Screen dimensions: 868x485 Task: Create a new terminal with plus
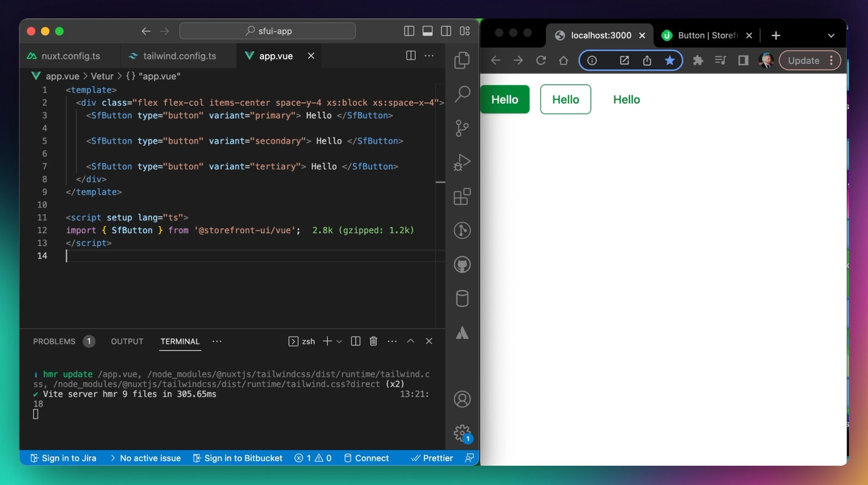pos(327,341)
